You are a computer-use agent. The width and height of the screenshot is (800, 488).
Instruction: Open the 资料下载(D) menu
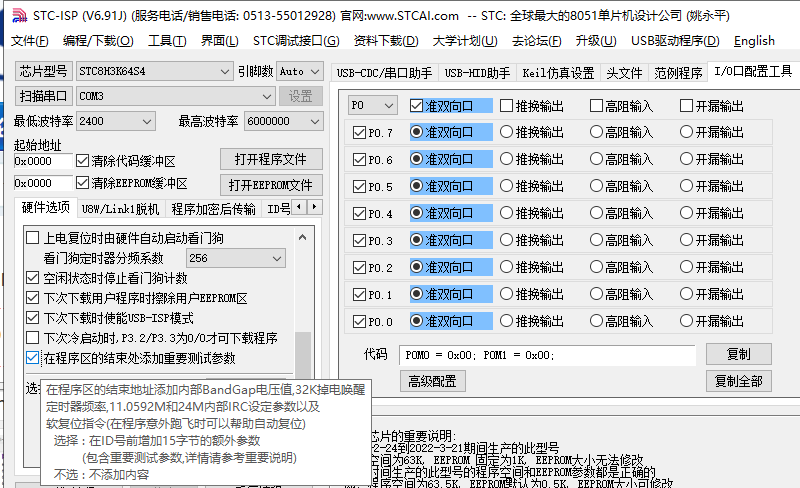coord(386,41)
